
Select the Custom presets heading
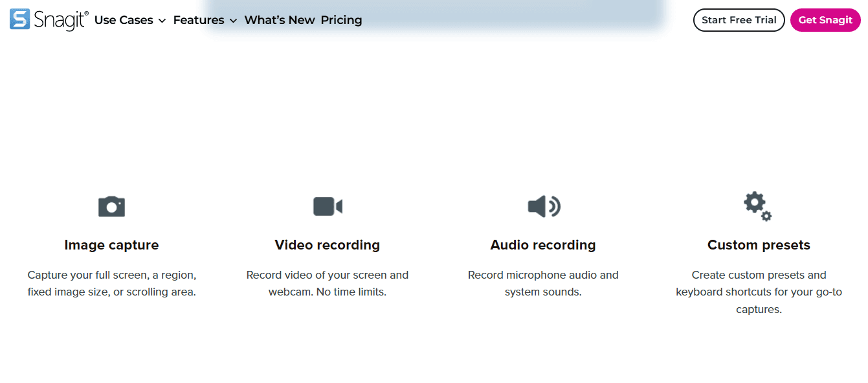(x=759, y=245)
